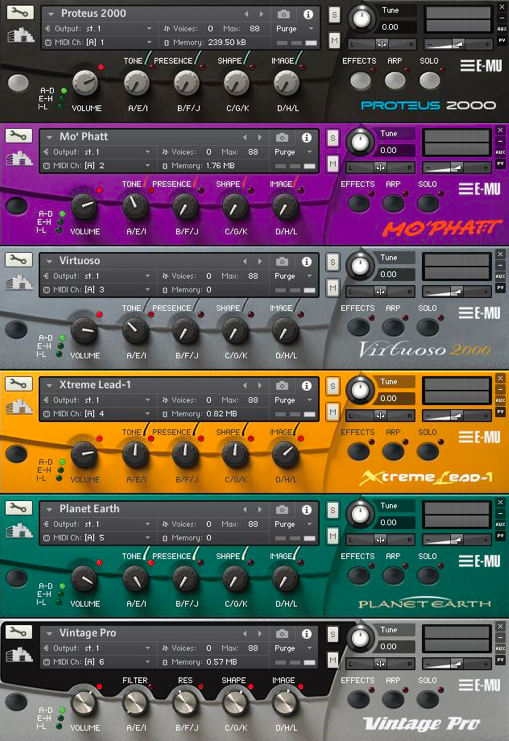Click the instrument icon under Mo' Phatt wrench
Screen dimensions: 509x741
[x=19, y=159]
